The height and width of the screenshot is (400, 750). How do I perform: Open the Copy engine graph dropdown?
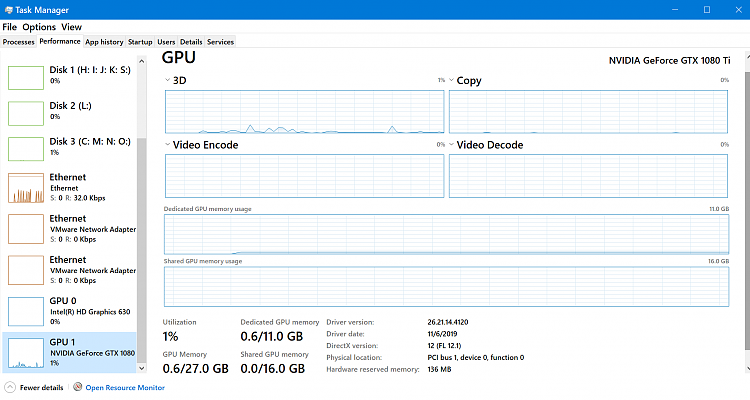(x=452, y=80)
